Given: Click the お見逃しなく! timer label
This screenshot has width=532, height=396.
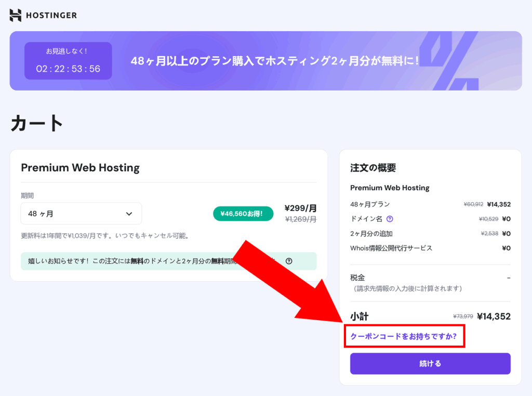Looking at the screenshot, I should pos(66,51).
